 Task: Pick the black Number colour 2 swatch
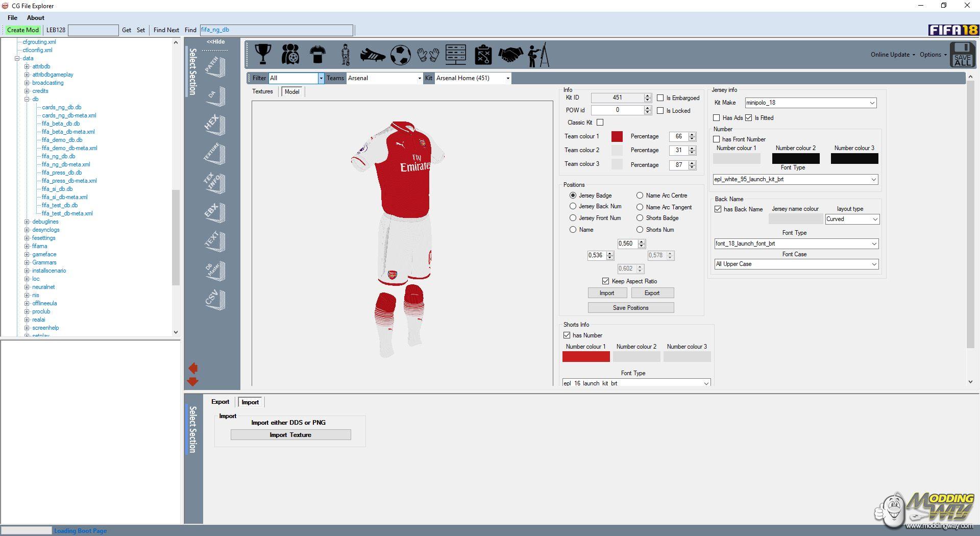(796, 159)
